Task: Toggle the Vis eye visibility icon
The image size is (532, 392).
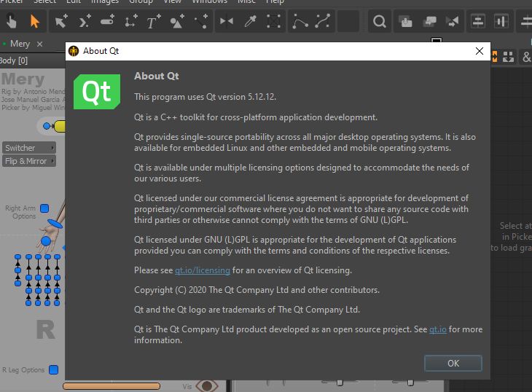Action: tap(206, 385)
